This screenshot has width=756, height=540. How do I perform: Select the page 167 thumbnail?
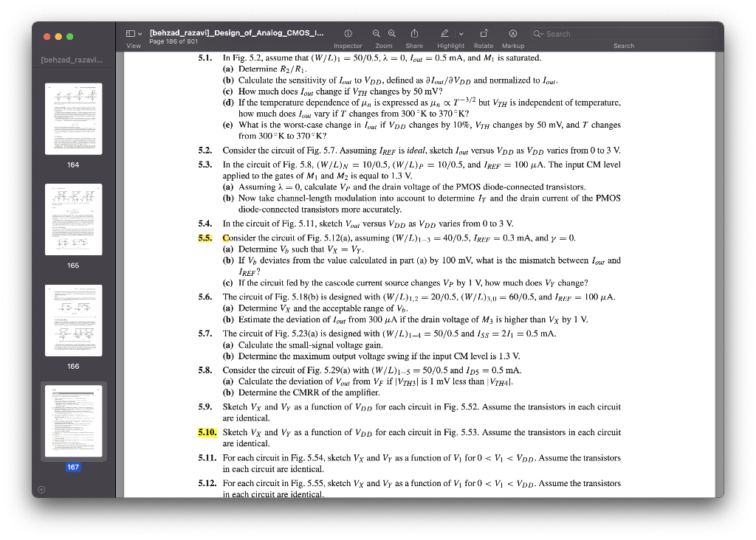(73, 421)
